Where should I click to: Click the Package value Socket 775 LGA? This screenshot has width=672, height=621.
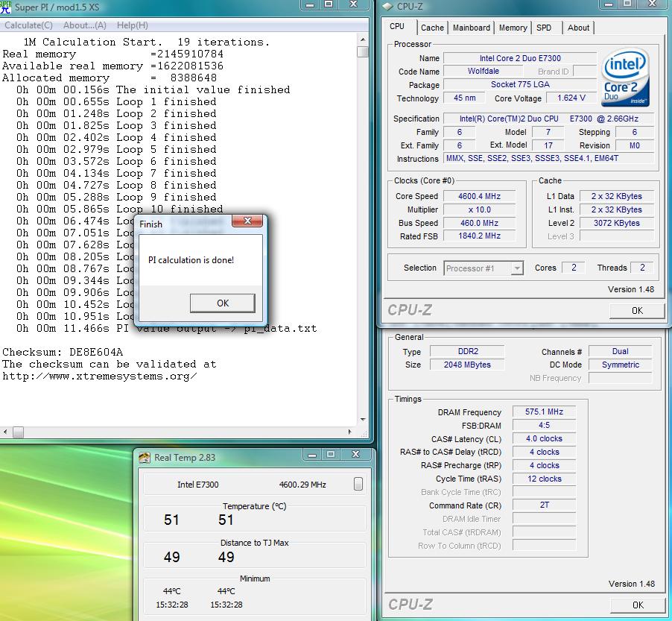coord(520,84)
